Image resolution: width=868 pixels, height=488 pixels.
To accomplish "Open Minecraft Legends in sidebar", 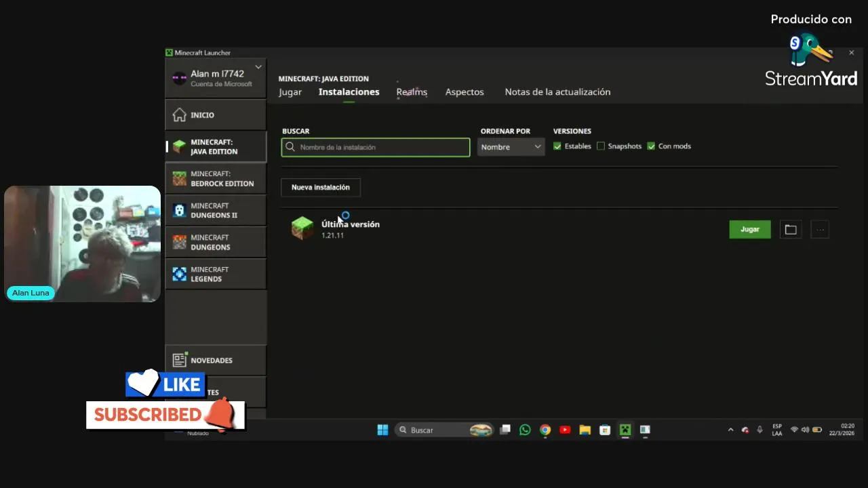I will (216, 274).
